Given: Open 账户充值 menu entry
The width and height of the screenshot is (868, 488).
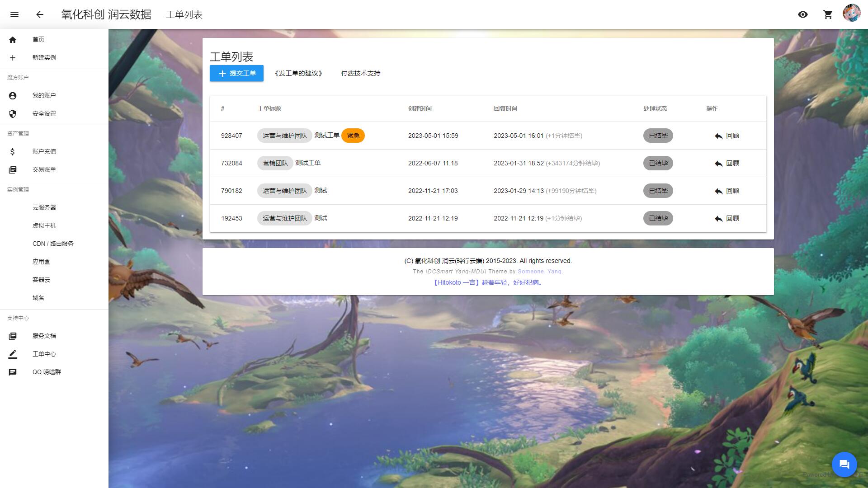Looking at the screenshot, I should 54,152.
